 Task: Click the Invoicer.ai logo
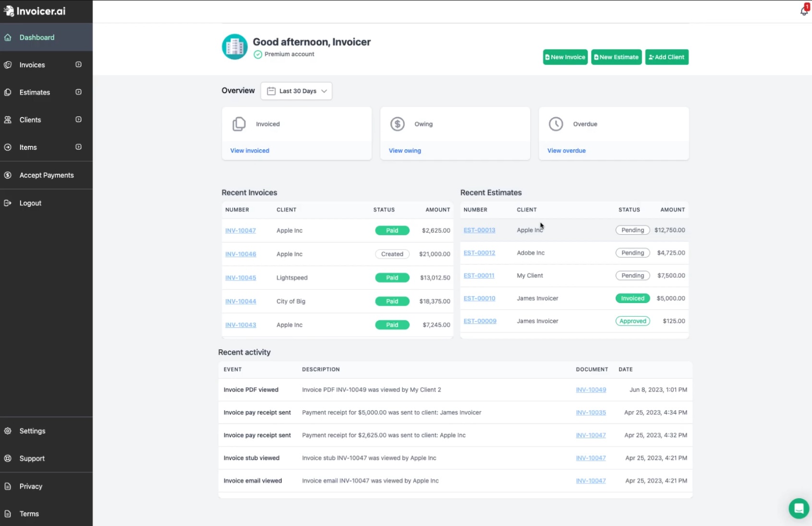(34, 11)
